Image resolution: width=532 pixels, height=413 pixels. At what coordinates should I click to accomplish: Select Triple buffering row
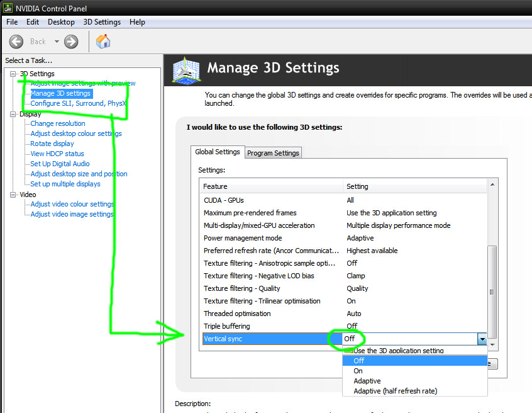(343, 326)
